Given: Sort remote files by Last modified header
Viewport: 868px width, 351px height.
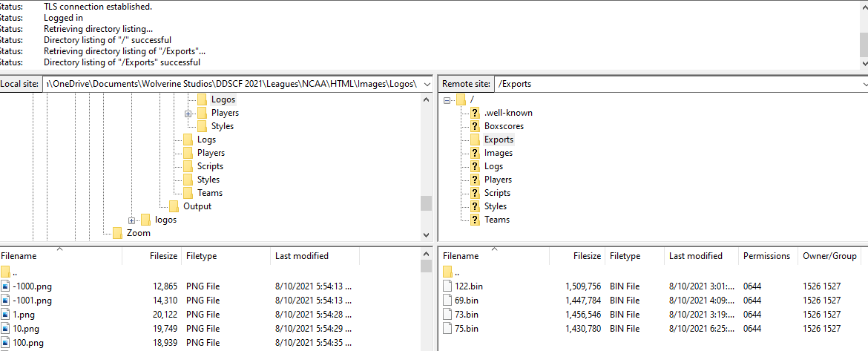Looking at the screenshot, I should (x=701, y=256).
